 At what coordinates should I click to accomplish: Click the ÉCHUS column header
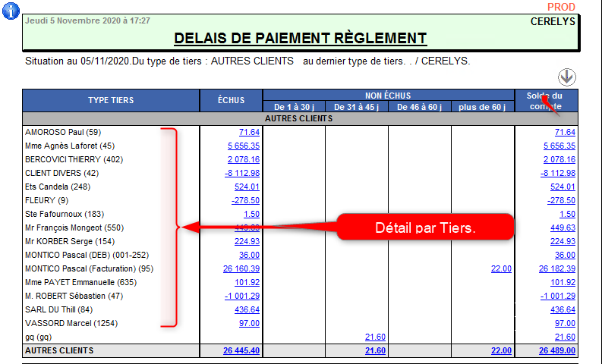pos(231,100)
